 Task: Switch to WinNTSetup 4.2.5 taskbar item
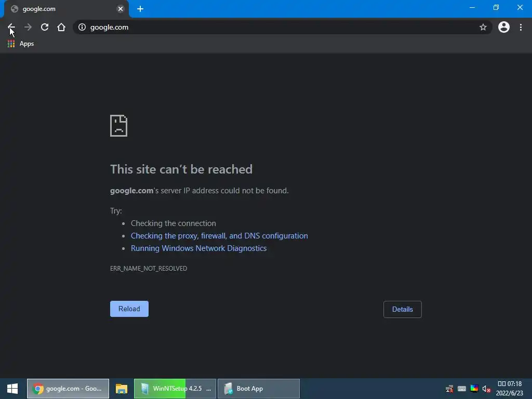[x=175, y=389]
